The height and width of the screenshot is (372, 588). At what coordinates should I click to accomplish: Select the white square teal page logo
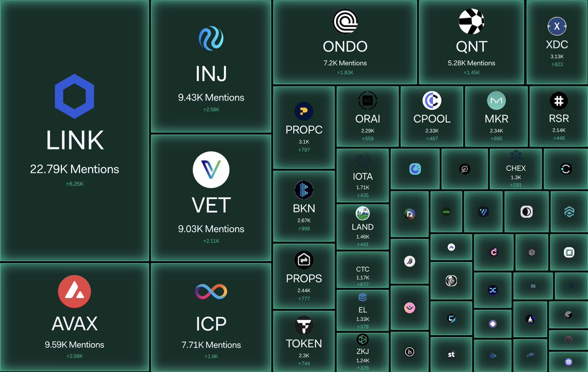(569, 252)
